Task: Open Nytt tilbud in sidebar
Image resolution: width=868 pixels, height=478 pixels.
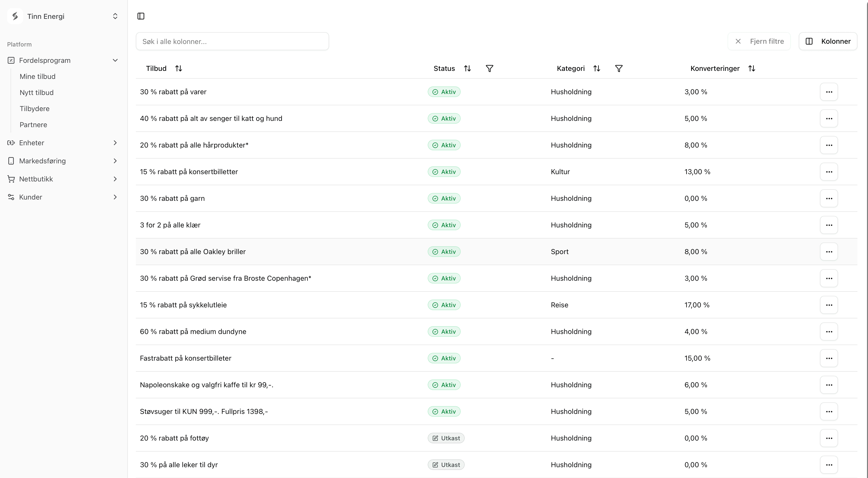Action: 36,92
